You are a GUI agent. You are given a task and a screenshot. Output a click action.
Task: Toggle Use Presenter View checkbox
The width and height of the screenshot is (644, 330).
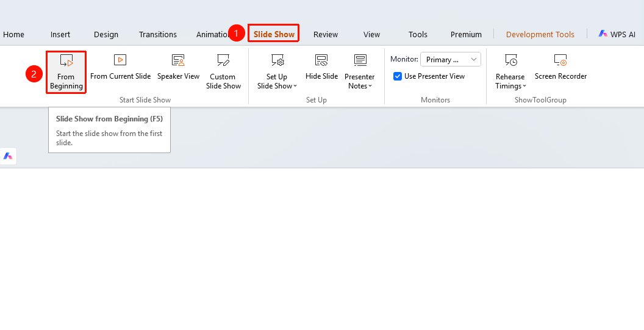pyautogui.click(x=398, y=76)
